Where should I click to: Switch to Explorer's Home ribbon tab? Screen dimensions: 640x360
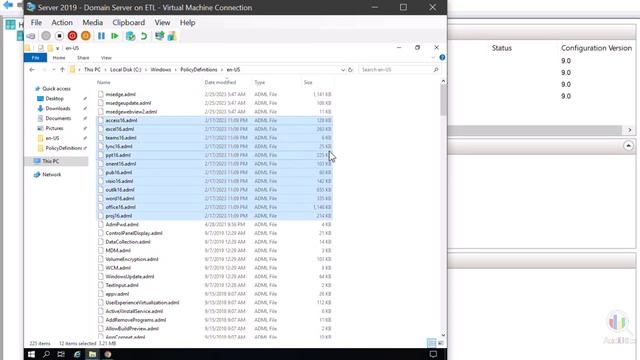(59, 58)
